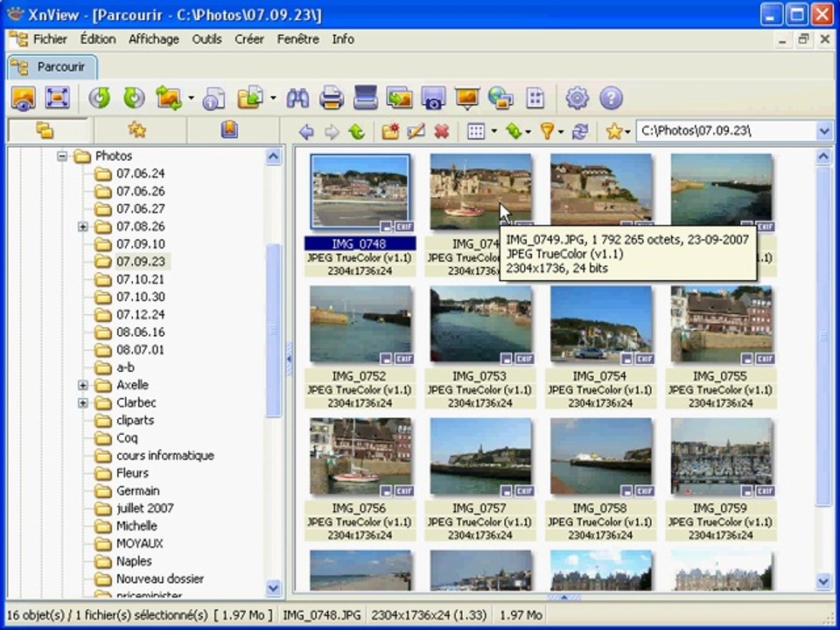Open help with the question mark icon
This screenshot has height=630, width=840.
point(611,99)
